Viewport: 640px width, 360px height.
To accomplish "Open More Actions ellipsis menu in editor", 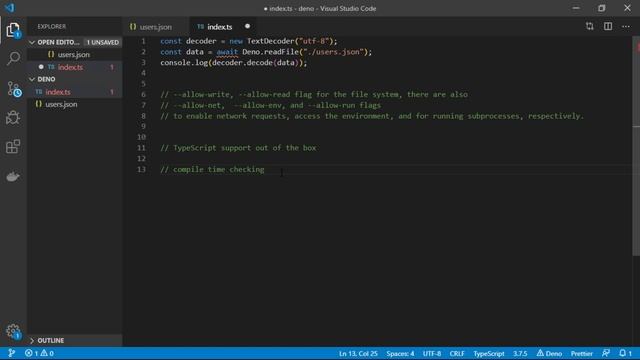I will [626, 27].
